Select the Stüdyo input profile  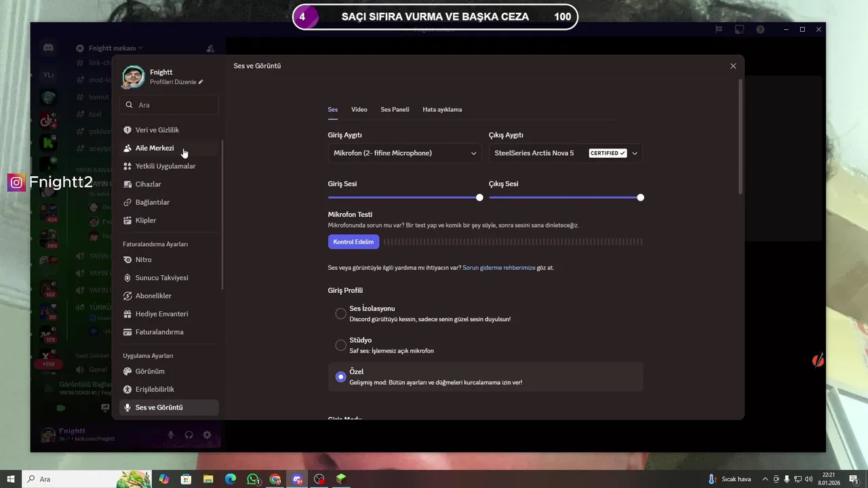(341, 345)
